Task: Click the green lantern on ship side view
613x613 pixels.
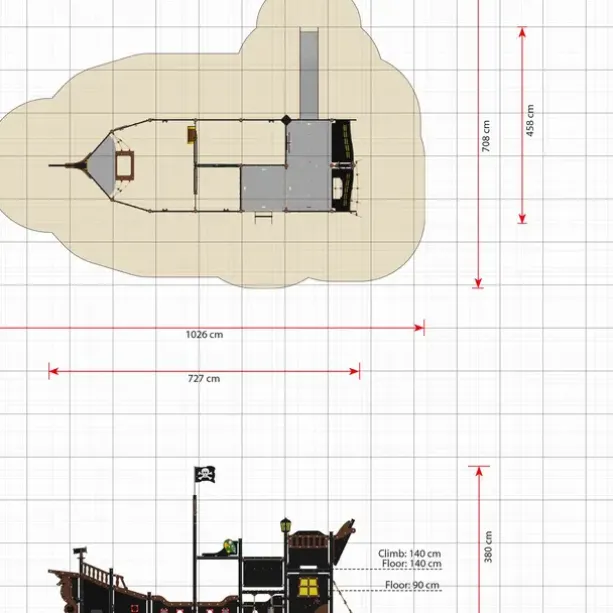Action: (x=286, y=525)
